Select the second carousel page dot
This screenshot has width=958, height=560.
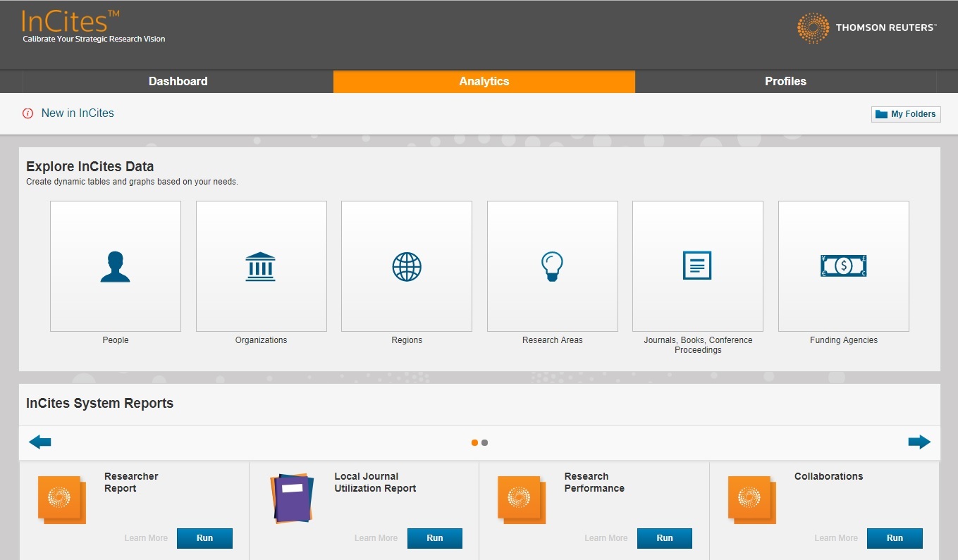[x=484, y=443]
